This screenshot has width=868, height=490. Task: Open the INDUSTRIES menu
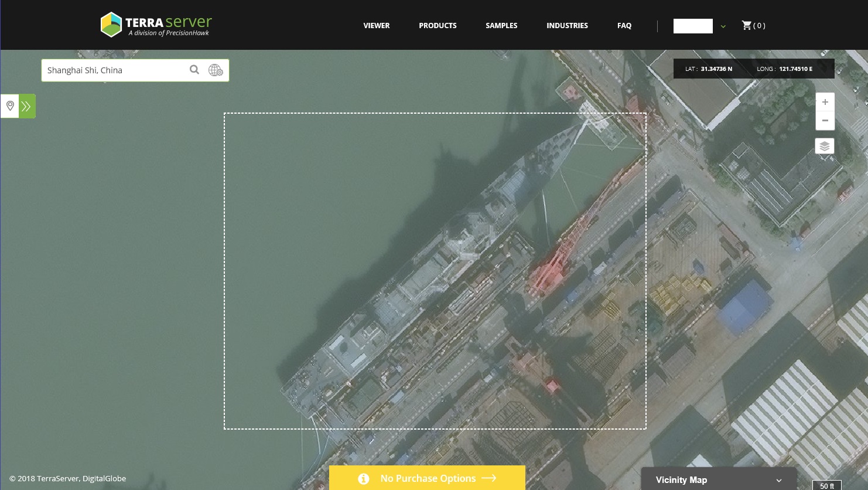click(x=567, y=26)
